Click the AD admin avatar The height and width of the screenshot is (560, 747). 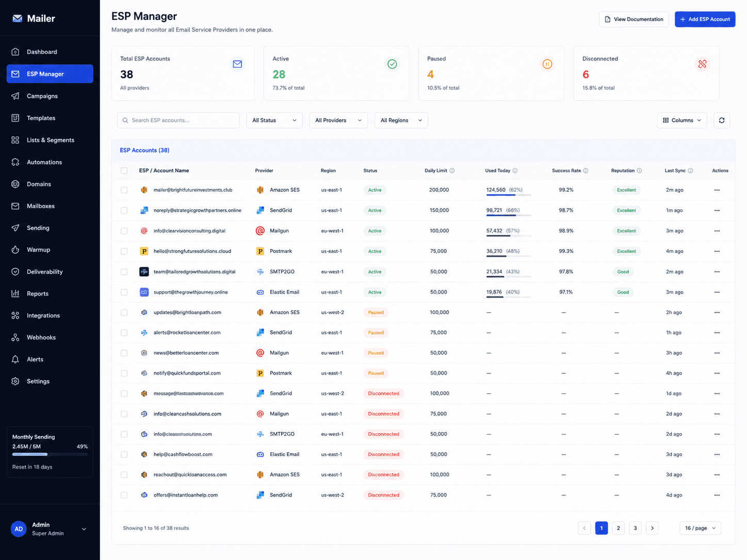[19, 529]
